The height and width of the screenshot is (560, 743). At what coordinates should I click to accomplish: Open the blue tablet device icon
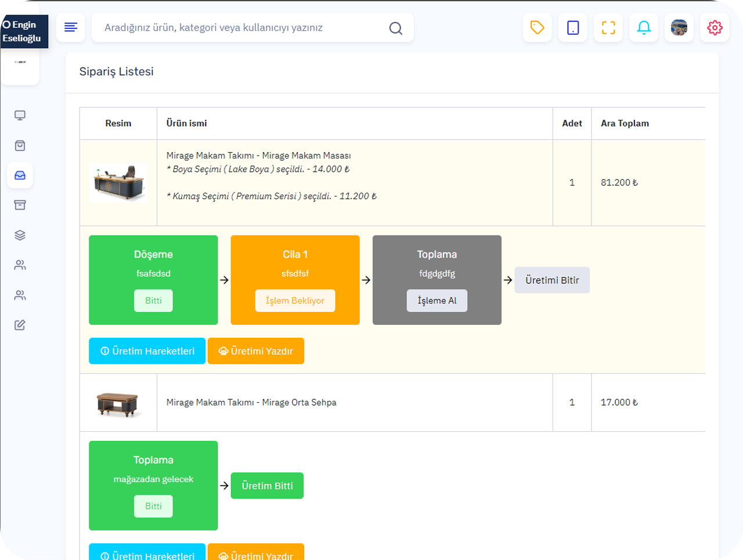573,27
